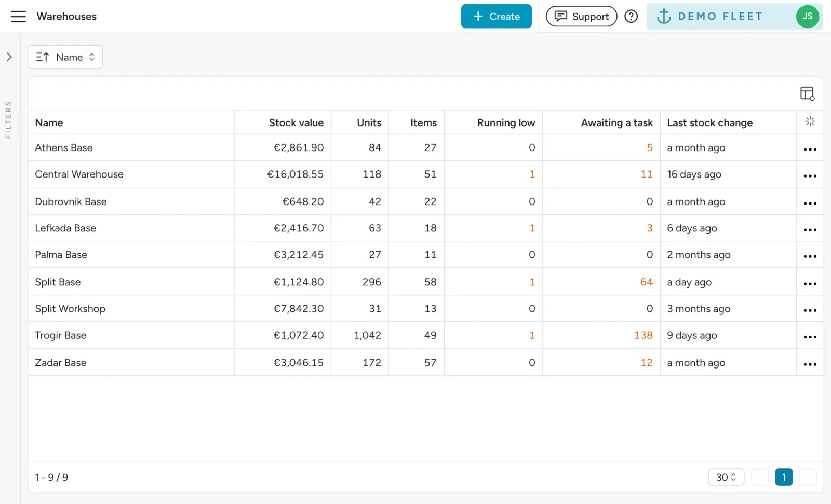Image resolution: width=831 pixels, height=504 pixels.
Task: Click the '1 - 9 / 9' record count
Action: point(51,477)
